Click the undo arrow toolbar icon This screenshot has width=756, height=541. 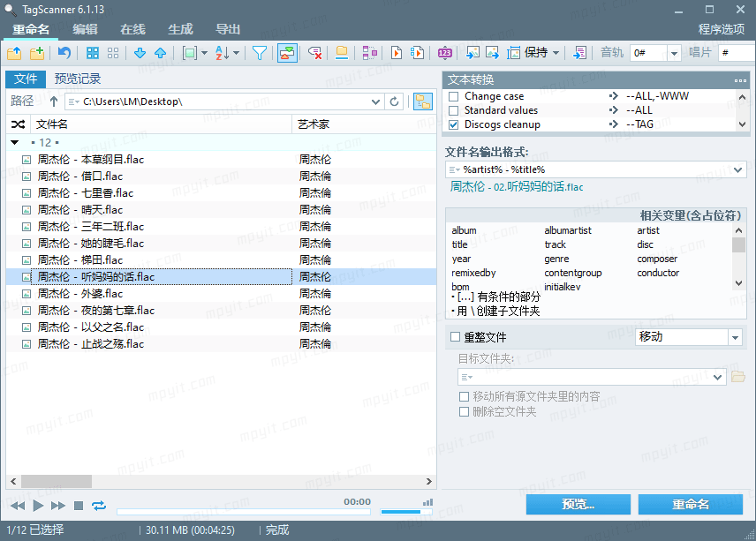coord(64,52)
